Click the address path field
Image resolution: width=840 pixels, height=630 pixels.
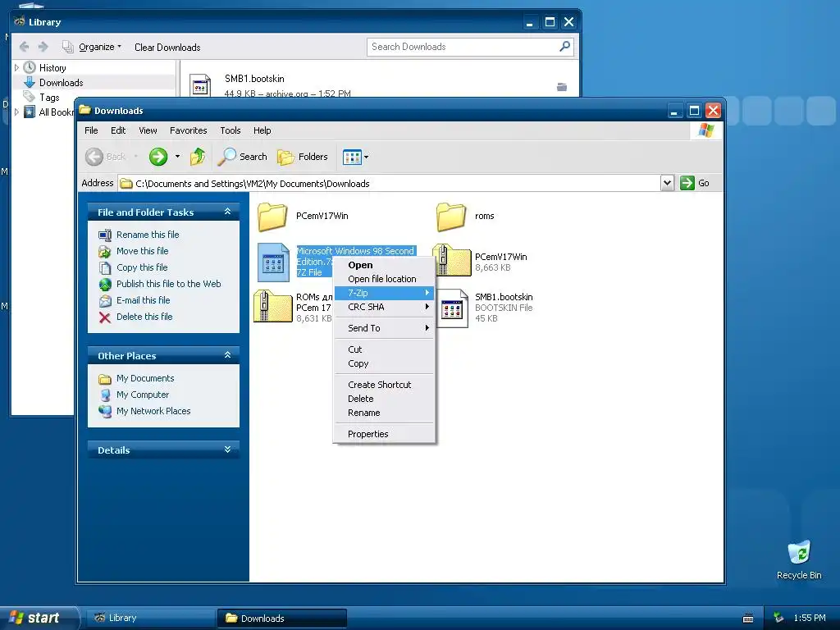(x=390, y=183)
